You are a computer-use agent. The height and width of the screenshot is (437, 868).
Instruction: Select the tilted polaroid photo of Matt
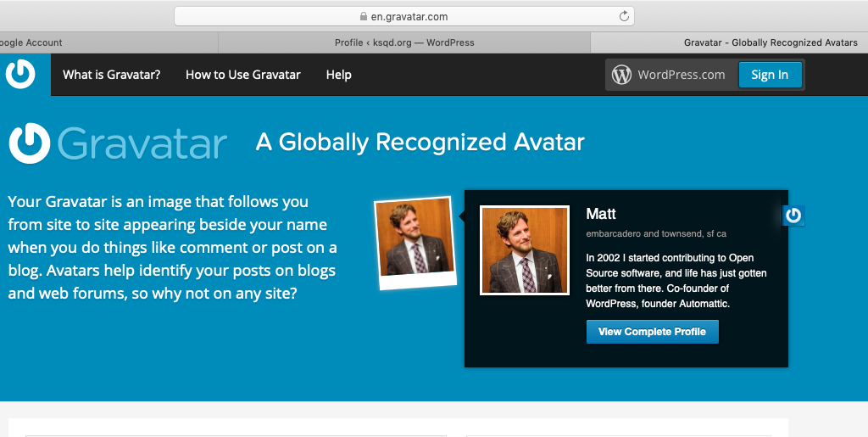[x=416, y=241]
